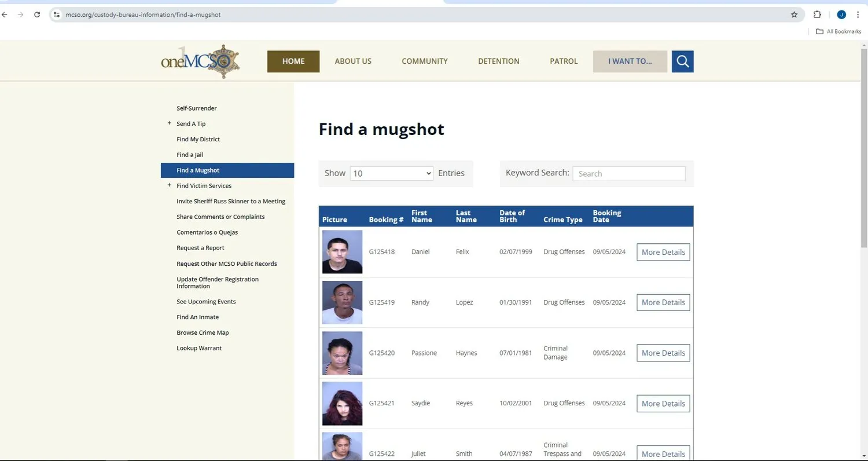Viewport: 868px width, 461px height.
Task: Open the Lookup Warrant link
Action: [x=199, y=348]
